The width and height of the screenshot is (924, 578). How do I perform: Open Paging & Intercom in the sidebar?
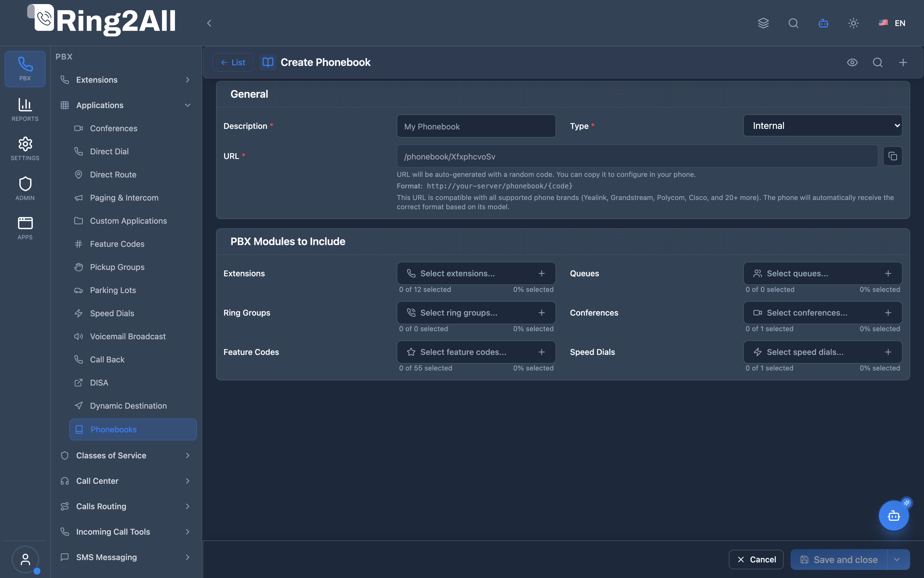point(133,198)
